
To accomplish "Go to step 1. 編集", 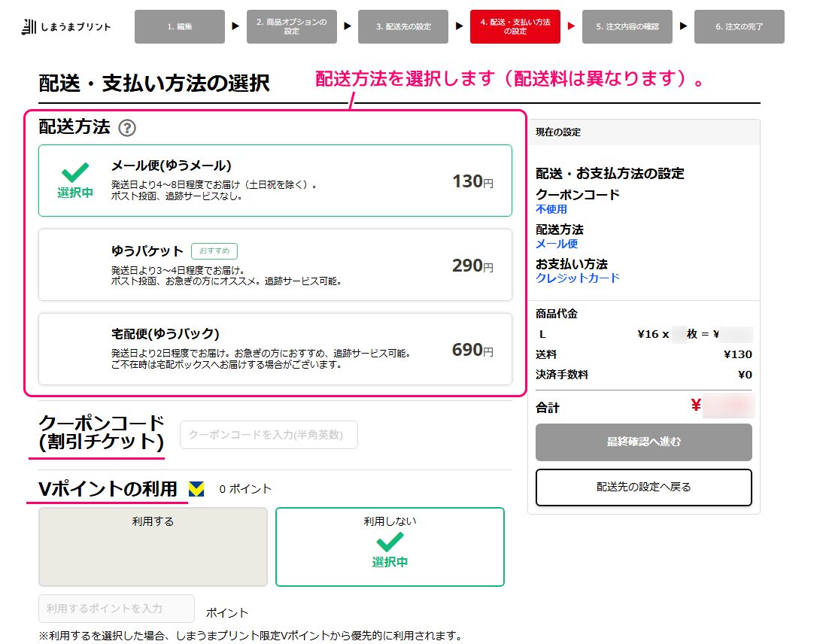I will [180, 27].
